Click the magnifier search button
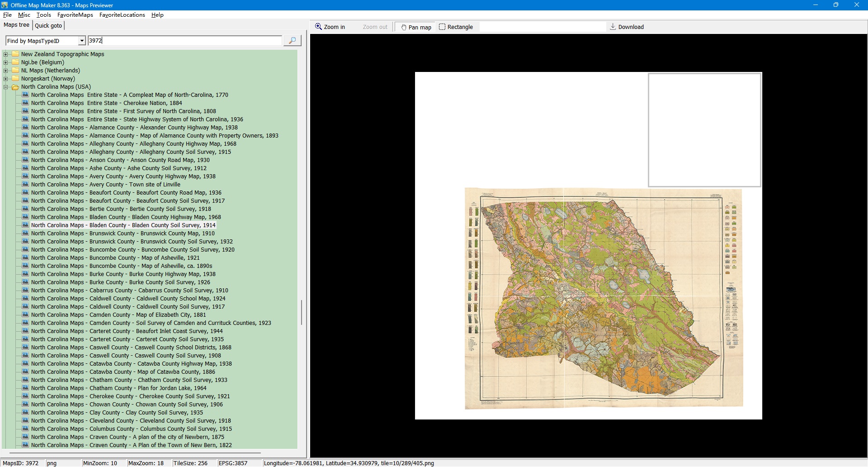Viewport: 868px width, 467px height. click(x=292, y=41)
